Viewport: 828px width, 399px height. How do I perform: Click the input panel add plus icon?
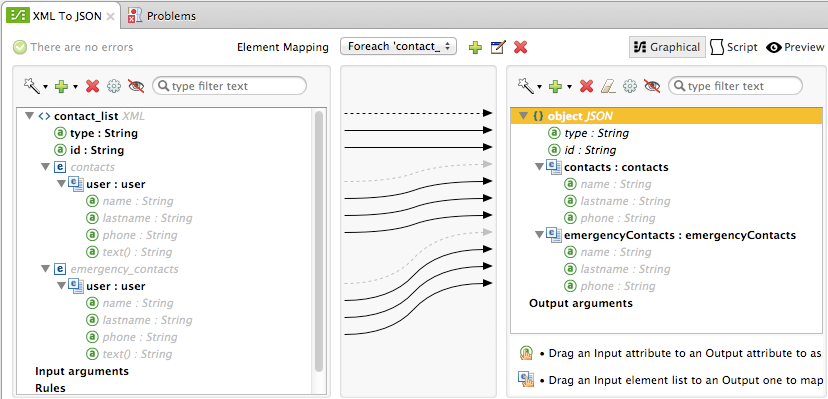pos(62,87)
